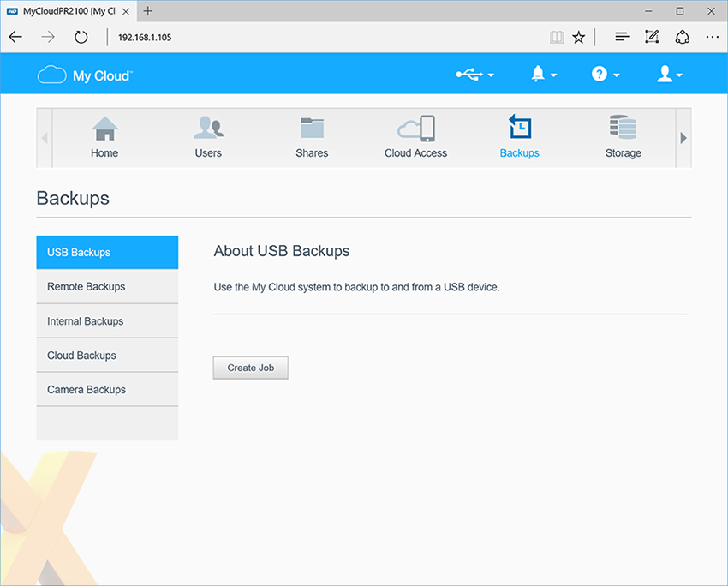Click the My Cloud logo
The height and width of the screenshot is (586, 728).
coord(85,75)
